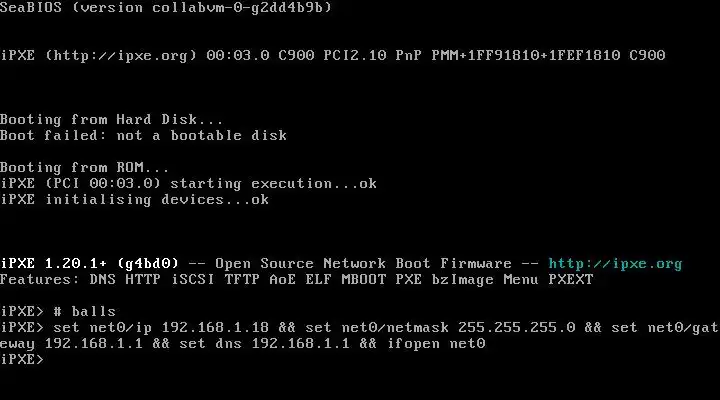
Task: Click the 'Booting from ROM...' line
Action: click(x=84, y=167)
